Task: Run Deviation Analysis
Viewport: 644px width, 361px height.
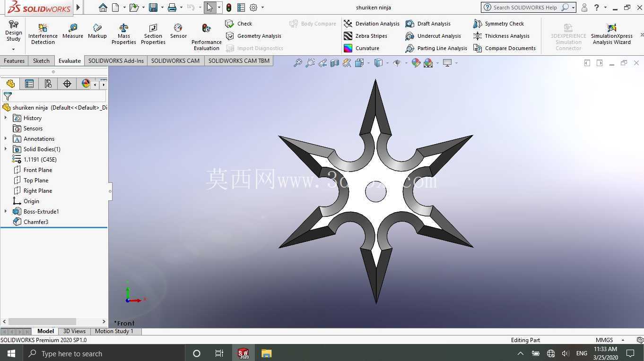Action: (x=372, y=24)
